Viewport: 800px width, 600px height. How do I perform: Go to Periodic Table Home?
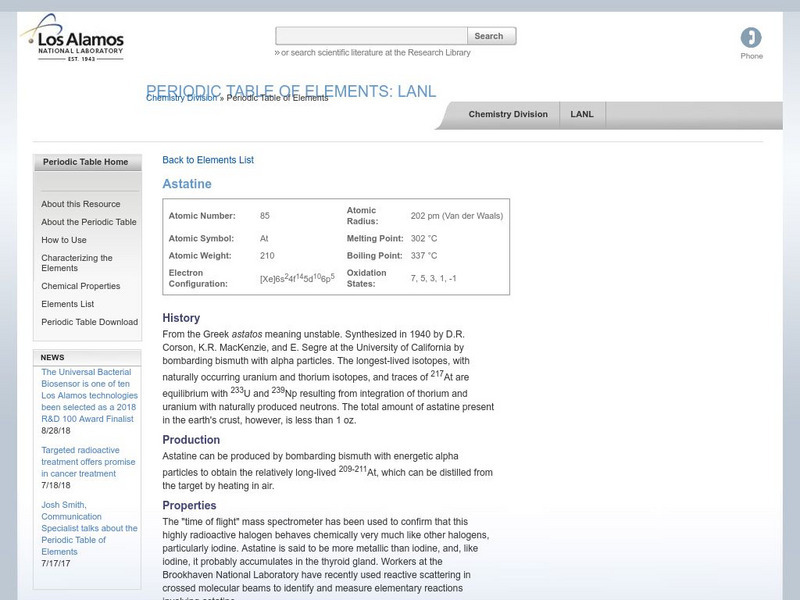click(x=87, y=162)
